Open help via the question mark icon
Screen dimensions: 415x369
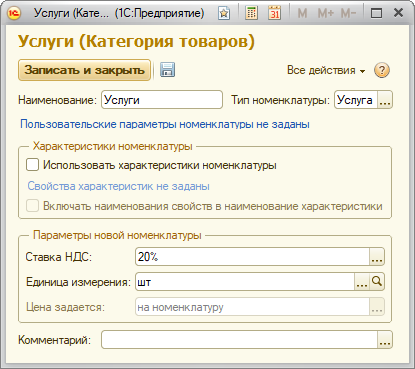point(382,70)
